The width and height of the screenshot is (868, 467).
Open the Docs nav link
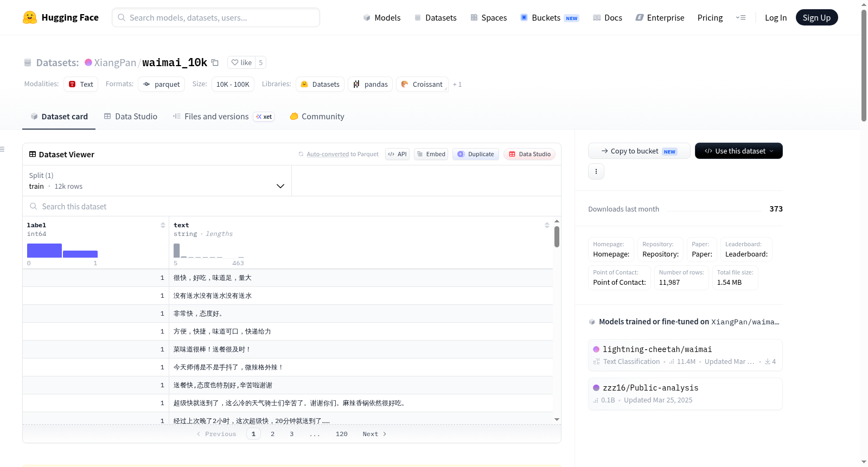(x=607, y=17)
